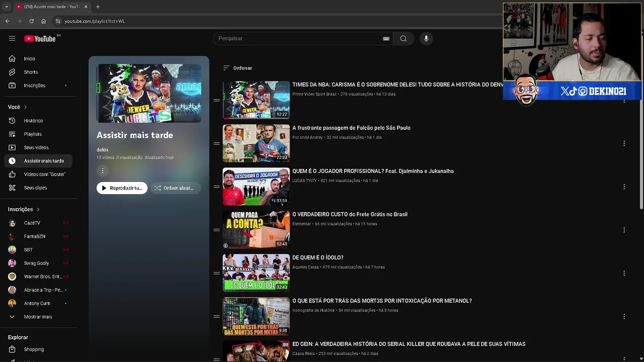Open Elementar channel link
This screenshot has height=362, width=644.
[301, 224]
